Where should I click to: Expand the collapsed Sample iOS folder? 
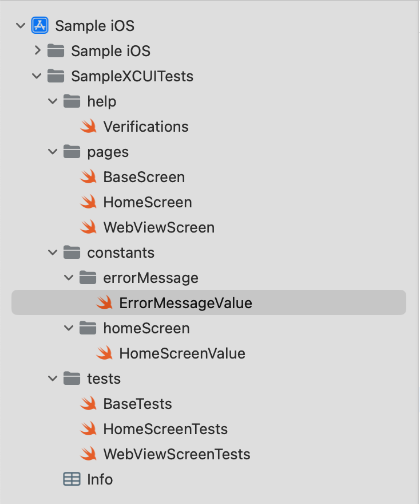pos(37,51)
